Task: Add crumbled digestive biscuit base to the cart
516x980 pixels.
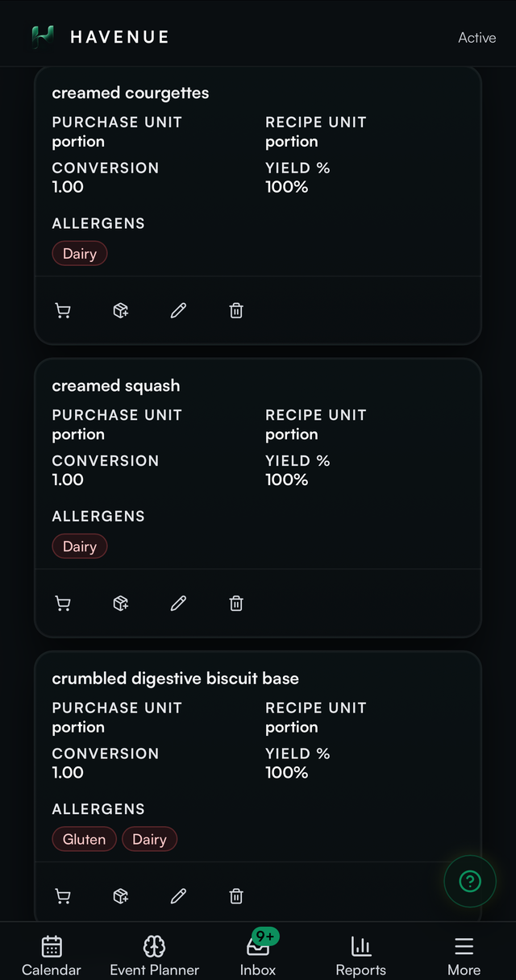Action: coord(63,895)
